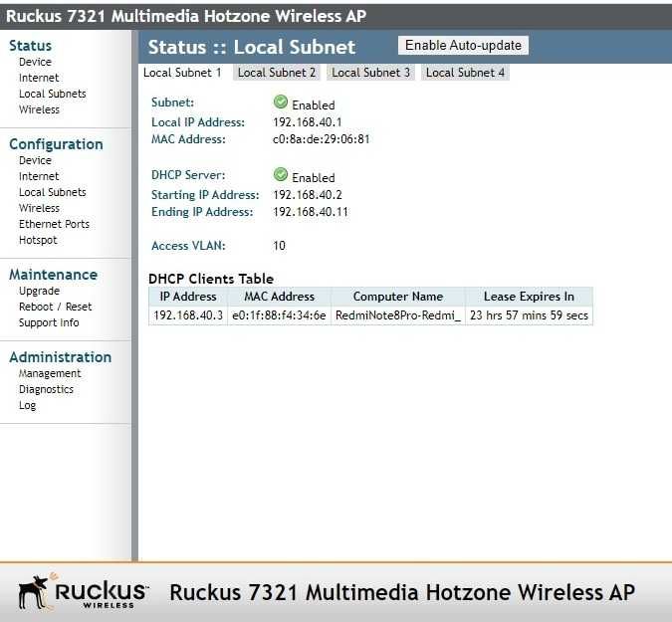The image size is (672, 622).
Task: Open Internet under Status section
Action: pos(39,78)
